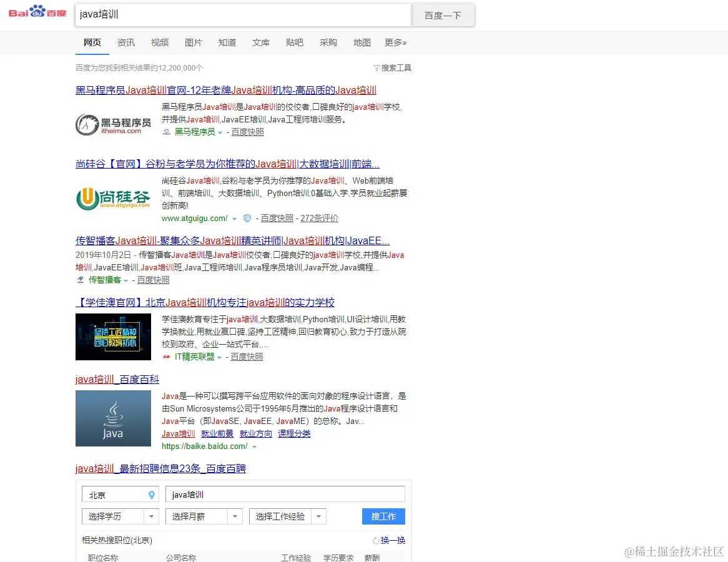Image resolution: width=728 pixels, height=562 pixels.
Task: Click the 黑马程序员 itheima.com logo thumbnail
Action: pyautogui.click(x=113, y=124)
